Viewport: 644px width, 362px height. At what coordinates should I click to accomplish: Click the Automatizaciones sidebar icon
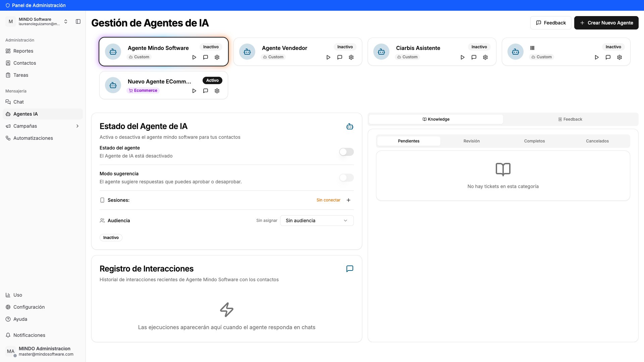pos(8,138)
